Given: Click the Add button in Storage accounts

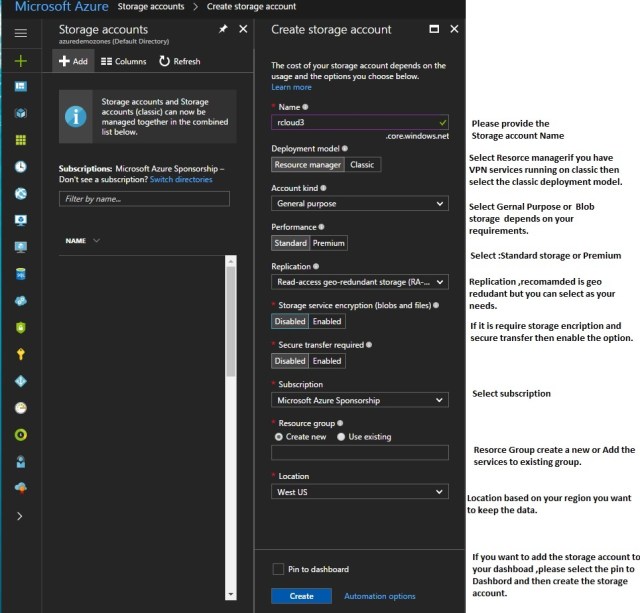Looking at the screenshot, I should coord(73,61).
